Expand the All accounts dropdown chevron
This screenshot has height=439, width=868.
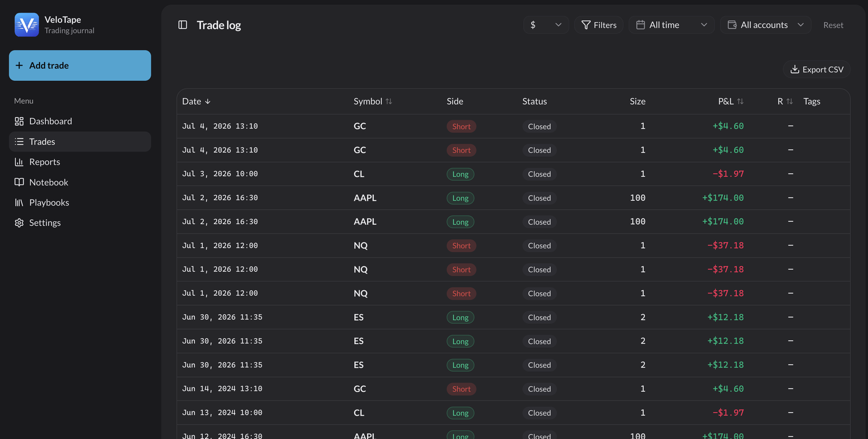pos(801,25)
